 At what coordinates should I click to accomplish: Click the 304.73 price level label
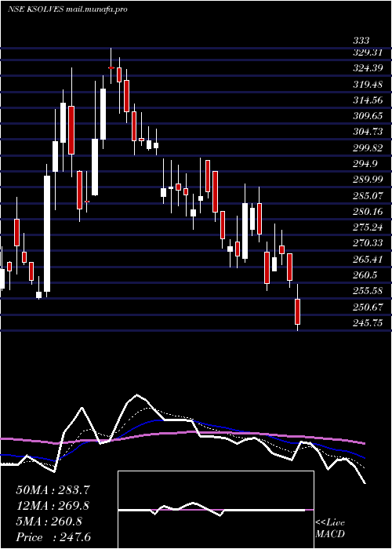pos(368,132)
